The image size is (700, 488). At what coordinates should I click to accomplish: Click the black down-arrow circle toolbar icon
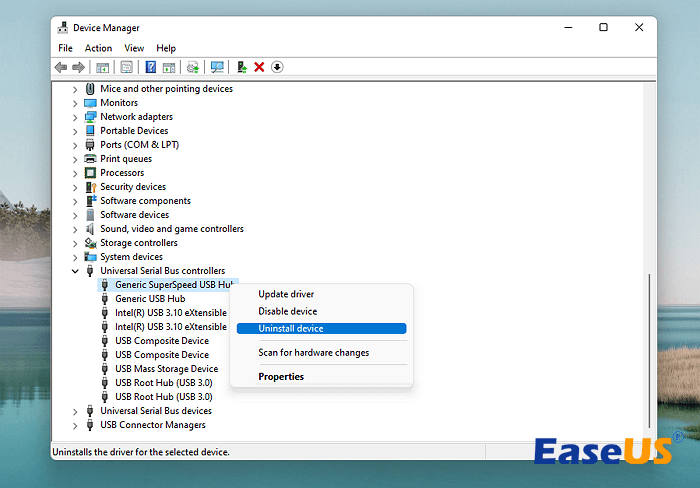(277, 67)
